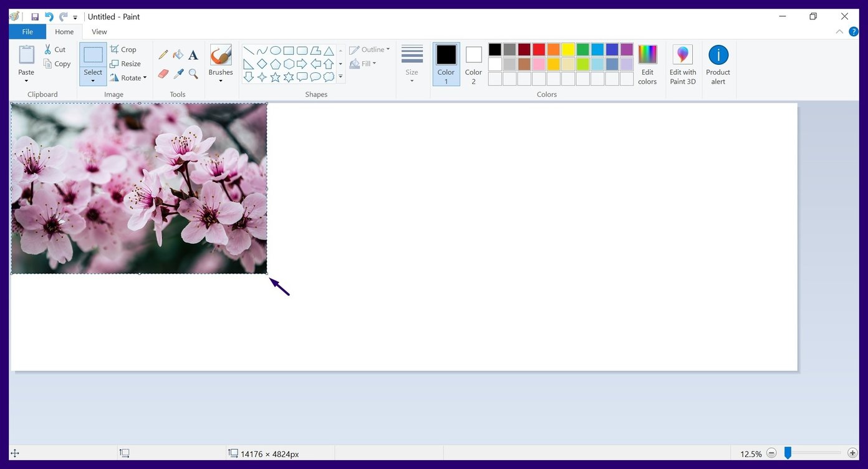Open the Resize dialog
The image size is (868, 469).
(126, 64)
